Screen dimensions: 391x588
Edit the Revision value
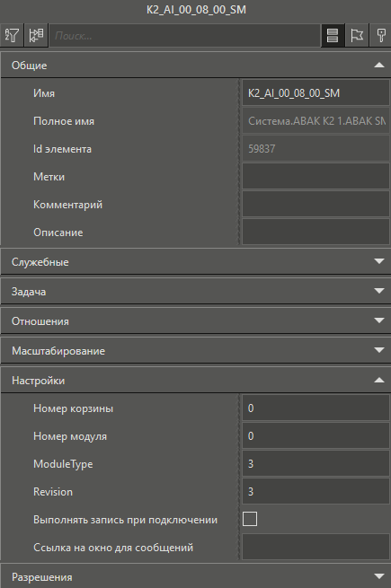pyautogui.click(x=315, y=491)
